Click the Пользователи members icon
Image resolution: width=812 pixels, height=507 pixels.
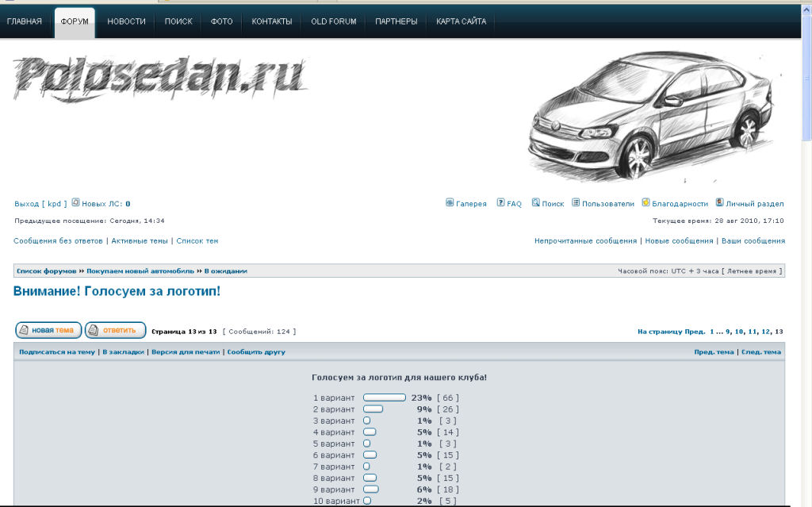pyautogui.click(x=576, y=203)
